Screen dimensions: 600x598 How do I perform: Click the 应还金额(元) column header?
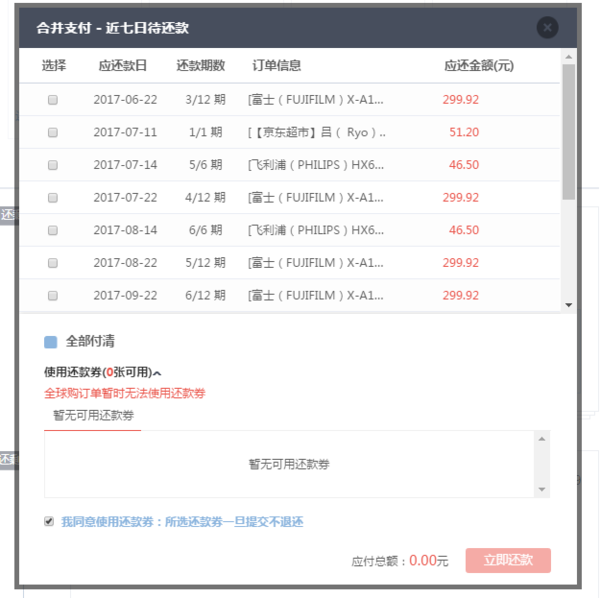coord(479,65)
